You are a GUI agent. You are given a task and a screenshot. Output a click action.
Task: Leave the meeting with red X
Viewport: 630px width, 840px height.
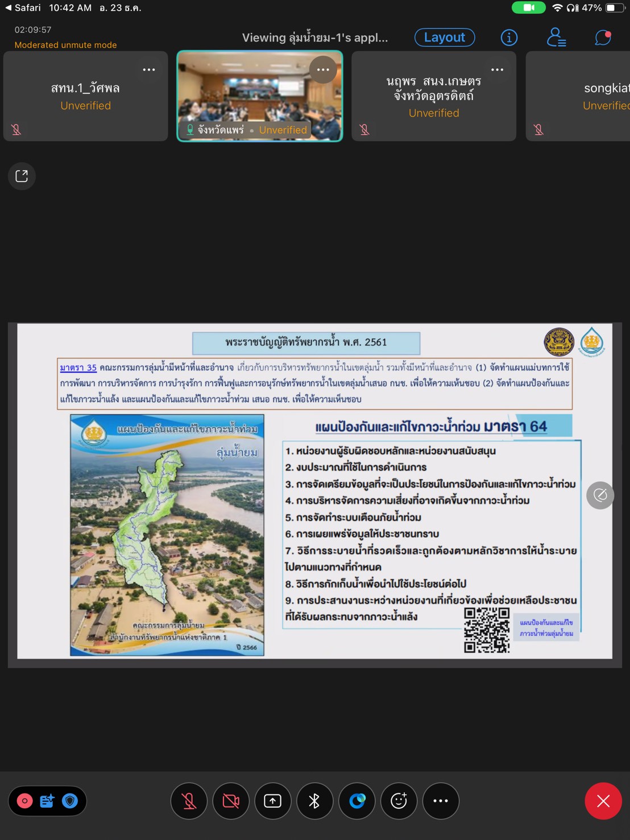click(603, 801)
